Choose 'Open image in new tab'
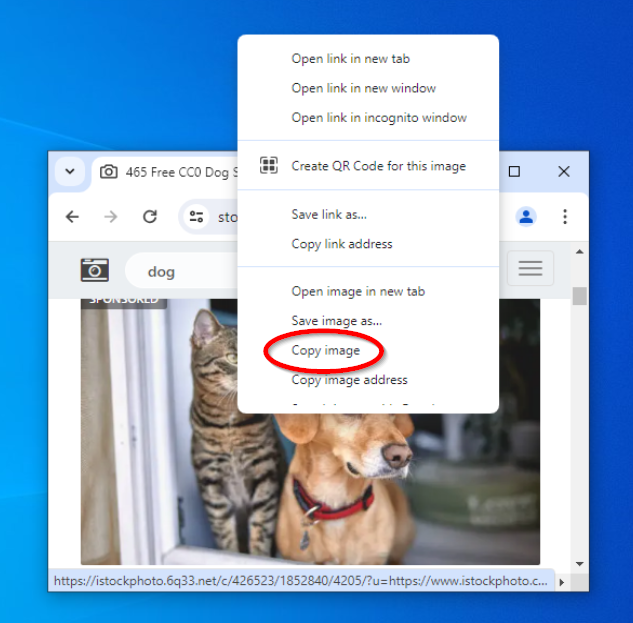633x623 pixels. point(357,291)
